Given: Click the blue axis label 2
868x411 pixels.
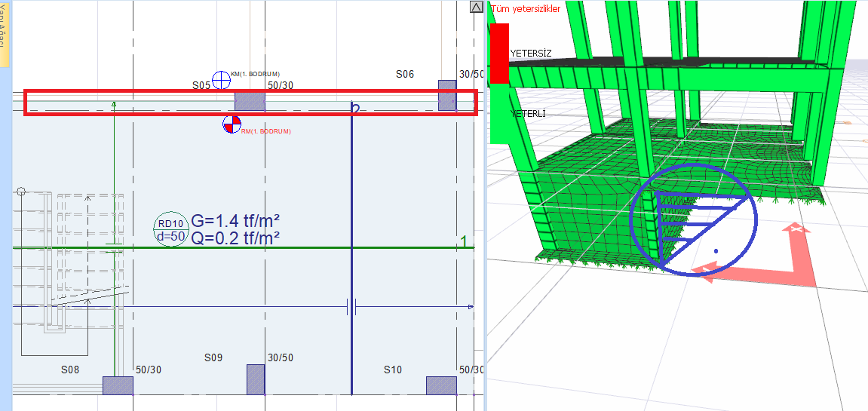Looking at the screenshot, I should click(x=354, y=109).
